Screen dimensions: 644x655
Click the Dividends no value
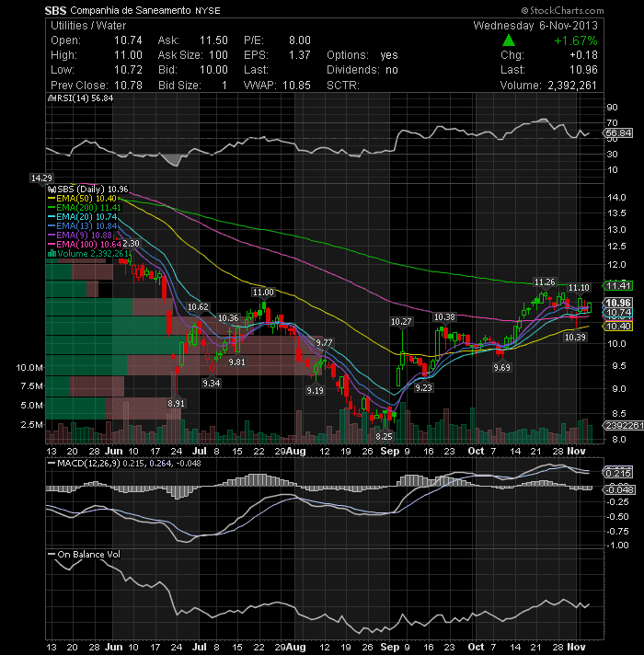pyautogui.click(x=391, y=70)
